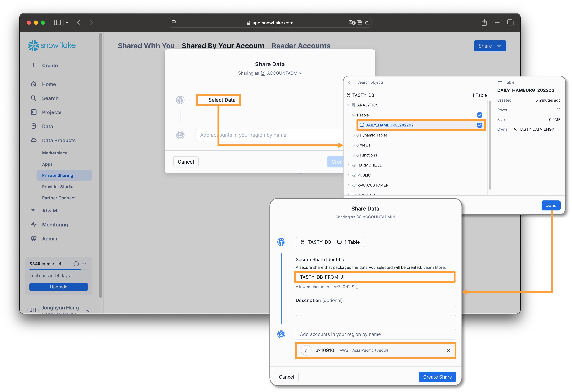Open the Share dropdown button
Image resolution: width=572 pixels, height=392 pixels.
point(490,46)
